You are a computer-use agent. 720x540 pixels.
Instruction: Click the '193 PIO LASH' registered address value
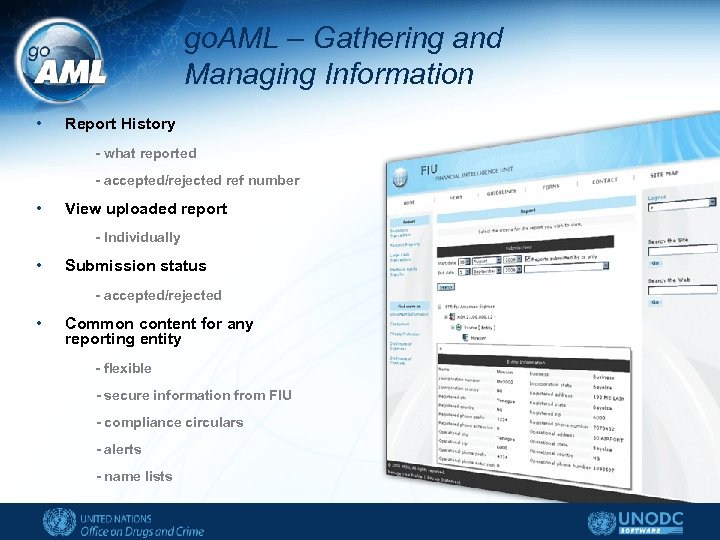tap(608, 398)
